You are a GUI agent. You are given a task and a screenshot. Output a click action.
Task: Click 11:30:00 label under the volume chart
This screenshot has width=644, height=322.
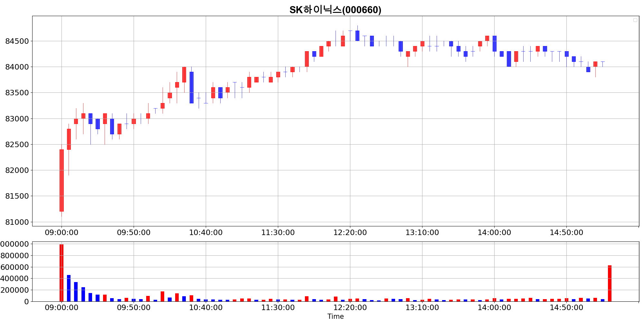(278, 308)
